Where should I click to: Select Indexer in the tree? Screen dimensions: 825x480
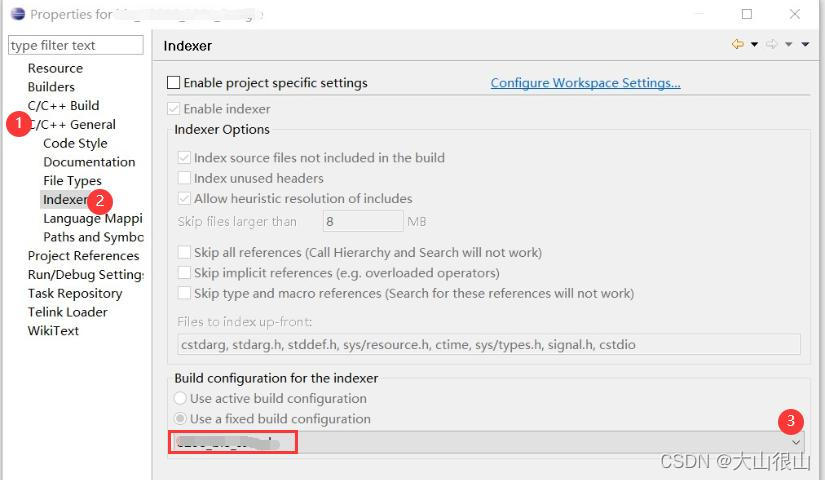(65, 199)
